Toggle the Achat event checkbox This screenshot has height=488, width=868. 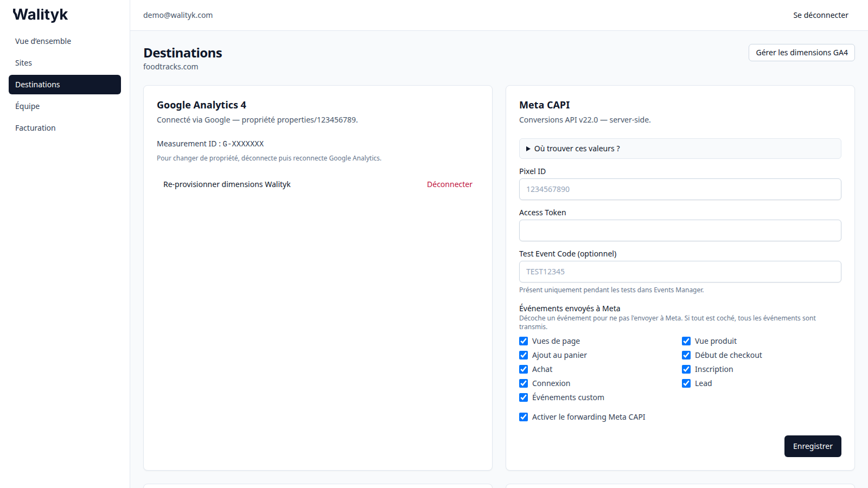(524, 369)
